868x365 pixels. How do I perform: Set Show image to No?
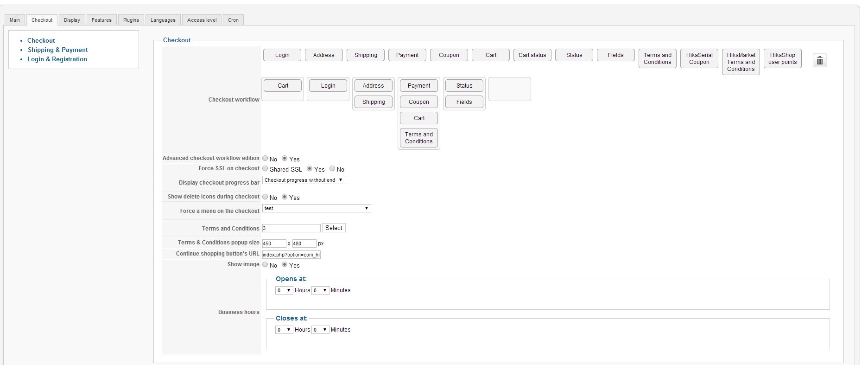265,265
